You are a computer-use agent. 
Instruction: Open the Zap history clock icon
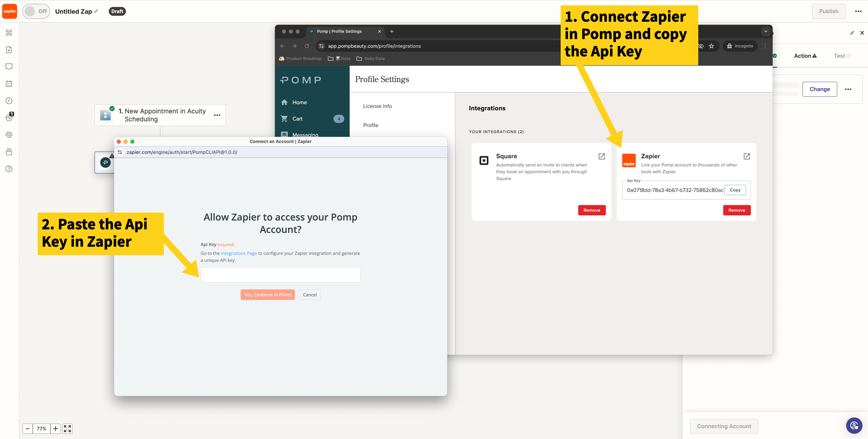click(9, 101)
